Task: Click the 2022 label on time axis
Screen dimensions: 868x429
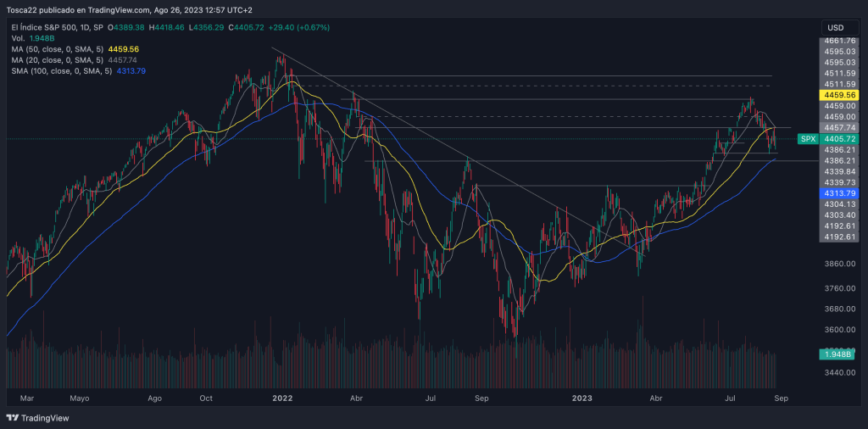Action: coord(282,397)
